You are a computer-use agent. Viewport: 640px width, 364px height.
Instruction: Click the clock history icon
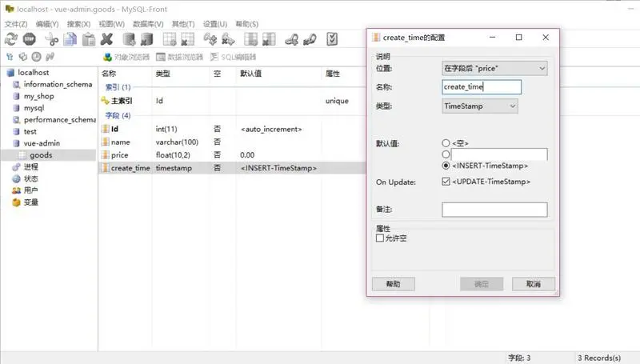click(x=36, y=57)
